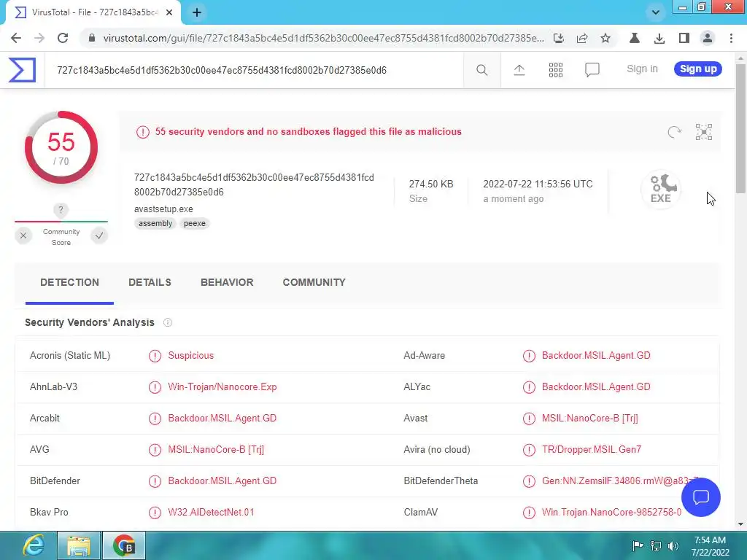The width and height of the screenshot is (747, 560).
Task: Open the comments speech bubble icon
Action: tap(592, 70)
